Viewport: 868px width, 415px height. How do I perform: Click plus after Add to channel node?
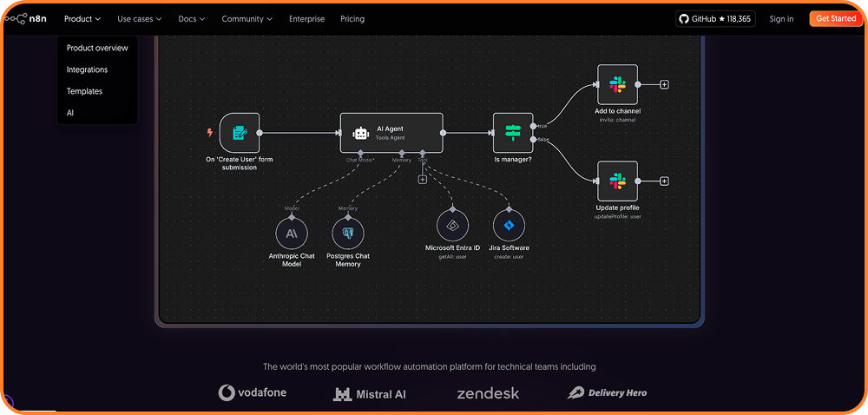tap(665, 85)
